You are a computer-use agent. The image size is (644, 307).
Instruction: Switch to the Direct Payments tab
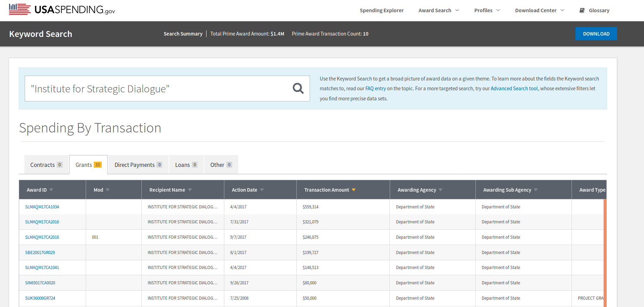(138, 165)
